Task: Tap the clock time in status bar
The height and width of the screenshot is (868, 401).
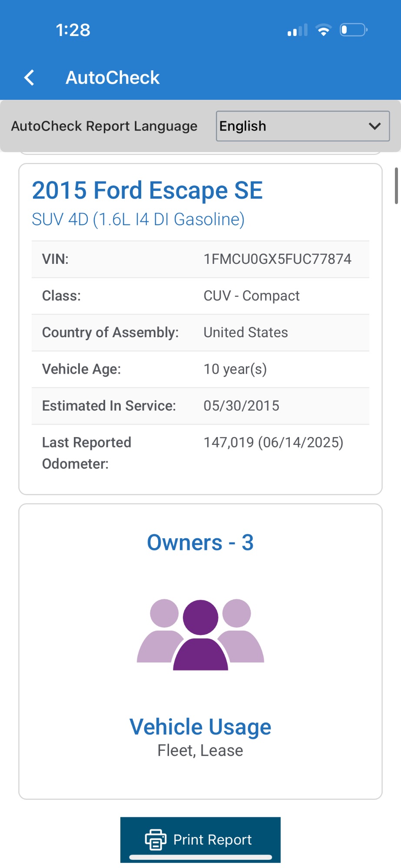Action: [73, 30]
